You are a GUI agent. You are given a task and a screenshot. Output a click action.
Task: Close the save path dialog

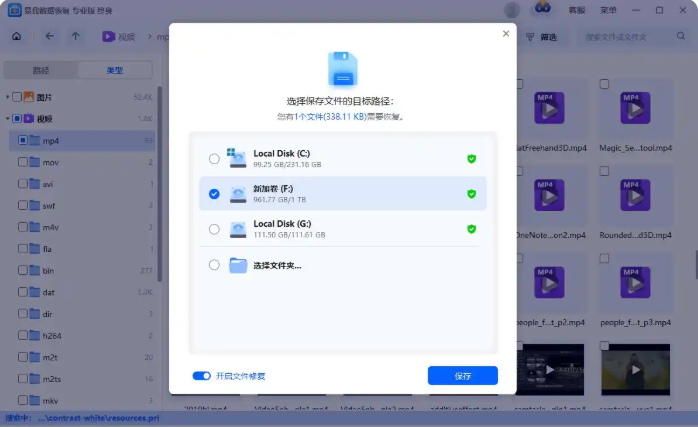click(x=506, y=33)
